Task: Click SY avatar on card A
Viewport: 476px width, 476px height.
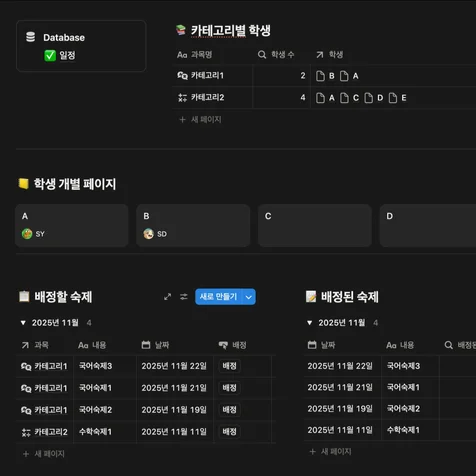Action: (27, 234)
